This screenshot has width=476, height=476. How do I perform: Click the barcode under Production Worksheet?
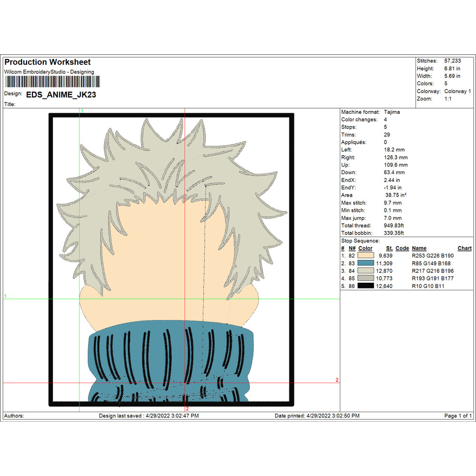49,81
